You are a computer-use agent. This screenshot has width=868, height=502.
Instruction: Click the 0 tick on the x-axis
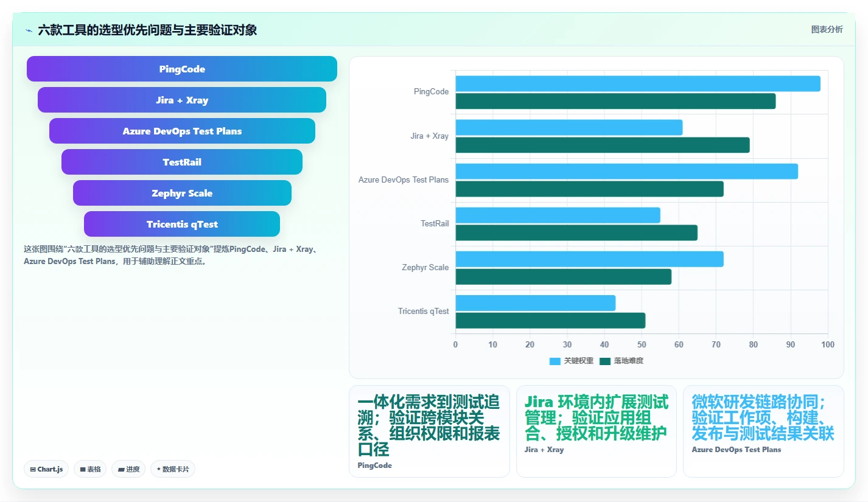[455, 344]
